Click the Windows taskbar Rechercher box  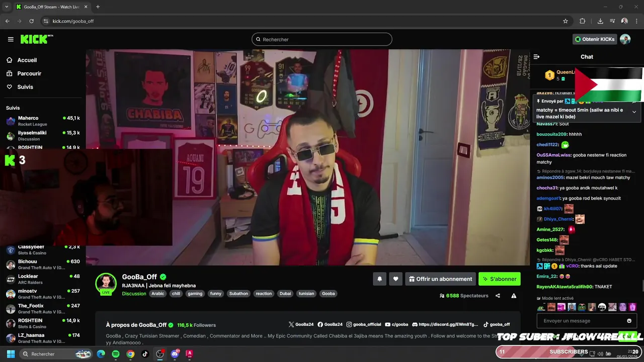(x=56, y=354)
